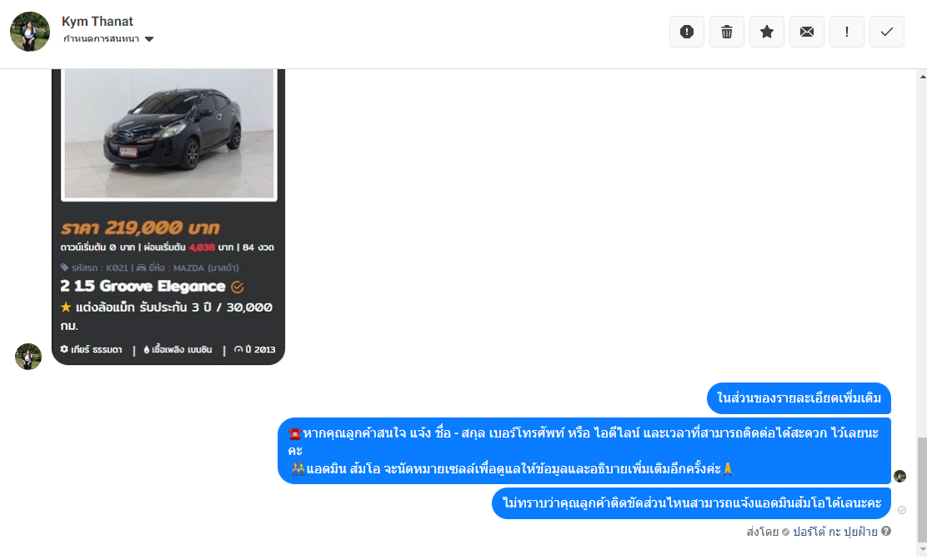
Task: Click the 2 1.5 Groove Elegance title
Action: click(x=143, y=287)
